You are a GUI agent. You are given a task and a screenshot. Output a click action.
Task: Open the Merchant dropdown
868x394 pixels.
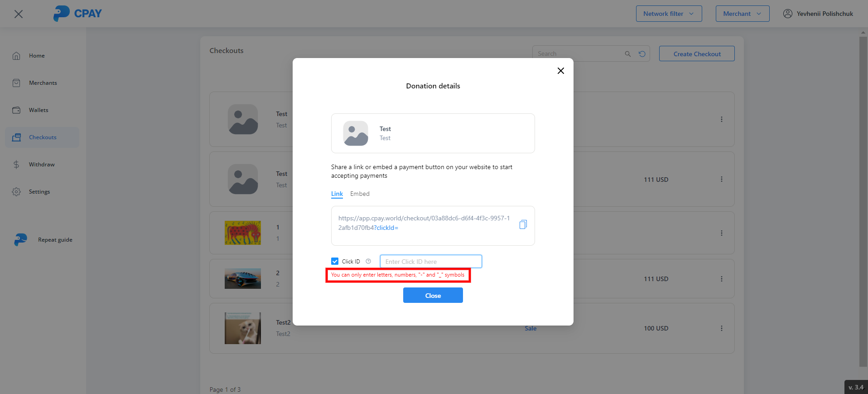pyautogui.click(x=742, y=14)
